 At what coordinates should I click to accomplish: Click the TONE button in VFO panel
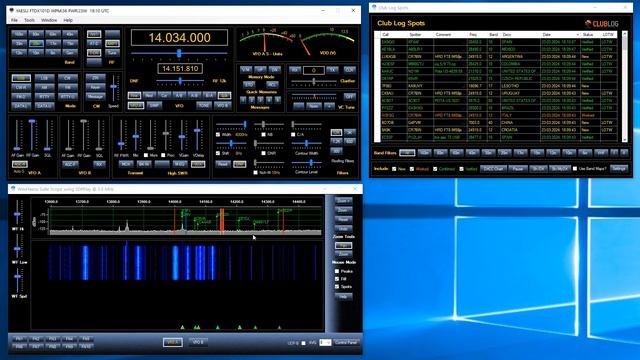(204, 106)
